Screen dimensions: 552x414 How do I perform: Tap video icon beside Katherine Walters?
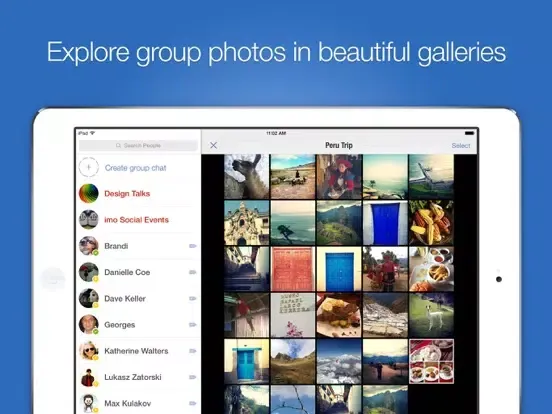193,351
